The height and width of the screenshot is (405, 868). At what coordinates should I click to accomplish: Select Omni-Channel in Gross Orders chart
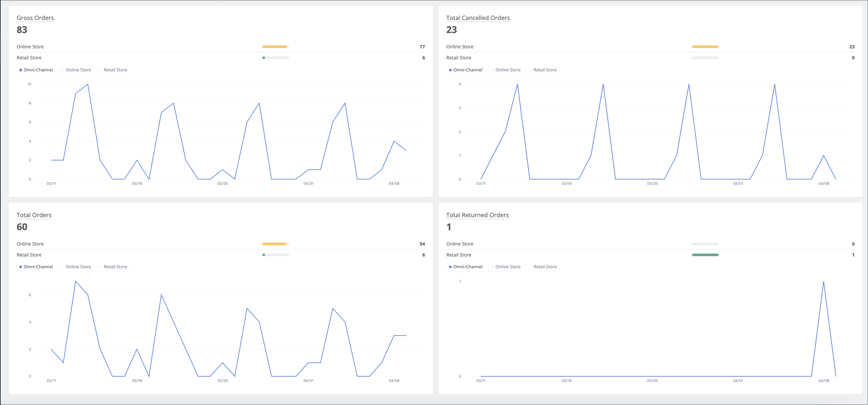coord(36,70)
